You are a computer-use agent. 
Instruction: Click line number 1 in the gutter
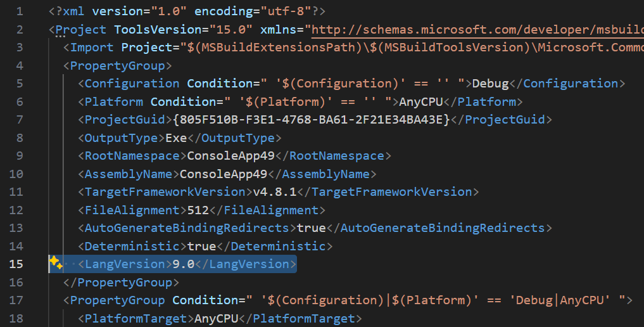tap(20, 11)
